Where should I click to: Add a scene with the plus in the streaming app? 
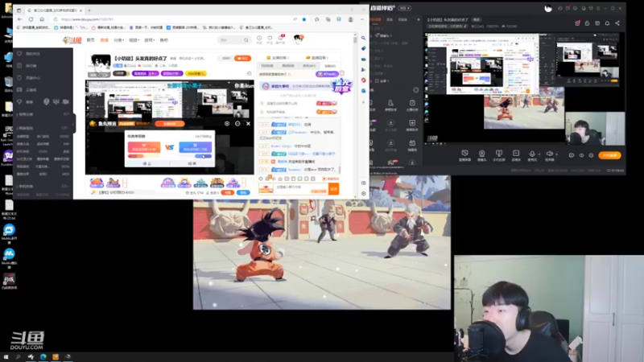pyautogui.click(x=419, y=19)
